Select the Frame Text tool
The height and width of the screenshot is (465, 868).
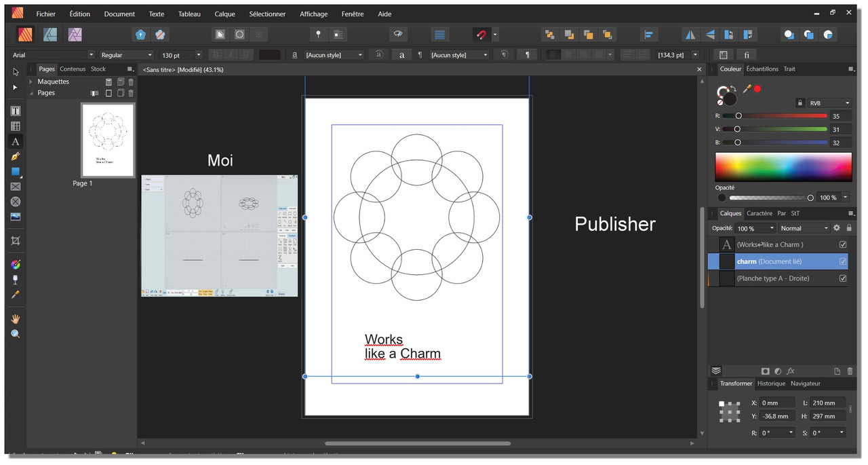pyautogui.click(x=16, y=111)
